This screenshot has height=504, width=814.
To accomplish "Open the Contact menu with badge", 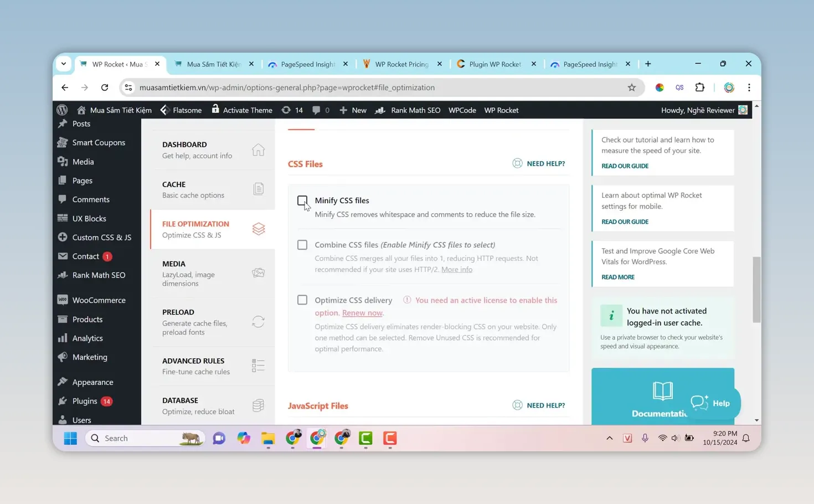I will tap(97, 256).
